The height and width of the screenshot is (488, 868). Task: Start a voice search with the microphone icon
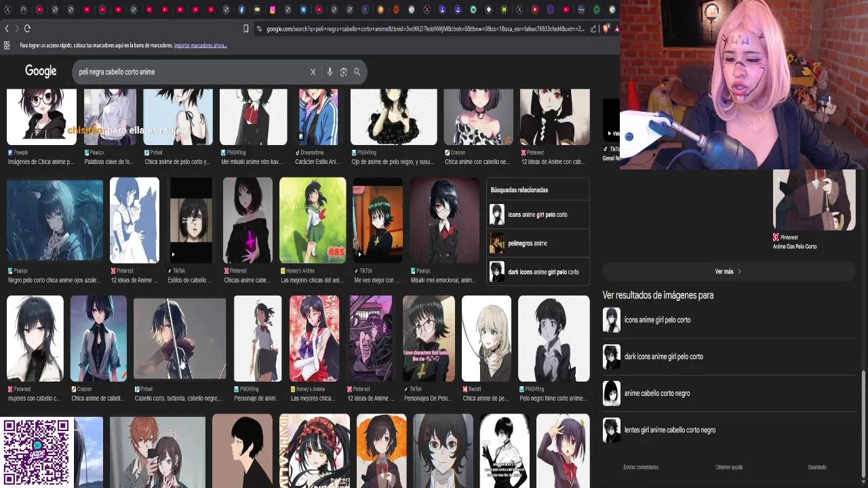point(330,72)
